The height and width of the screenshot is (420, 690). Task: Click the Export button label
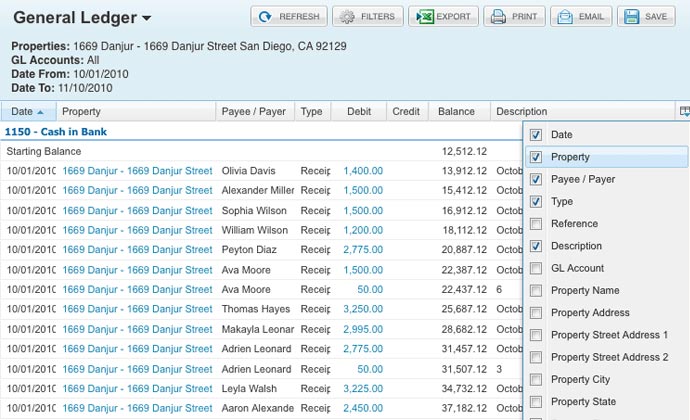tap(453, 17)
